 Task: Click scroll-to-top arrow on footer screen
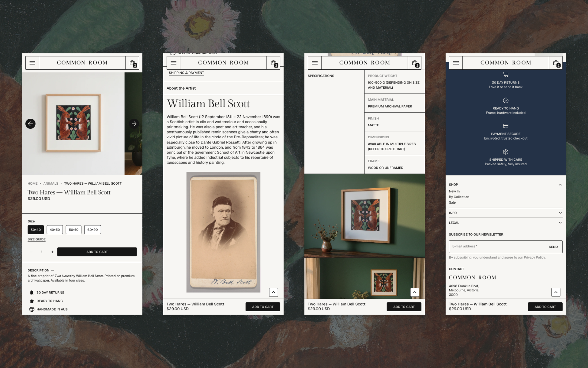[x=556, y=292]
